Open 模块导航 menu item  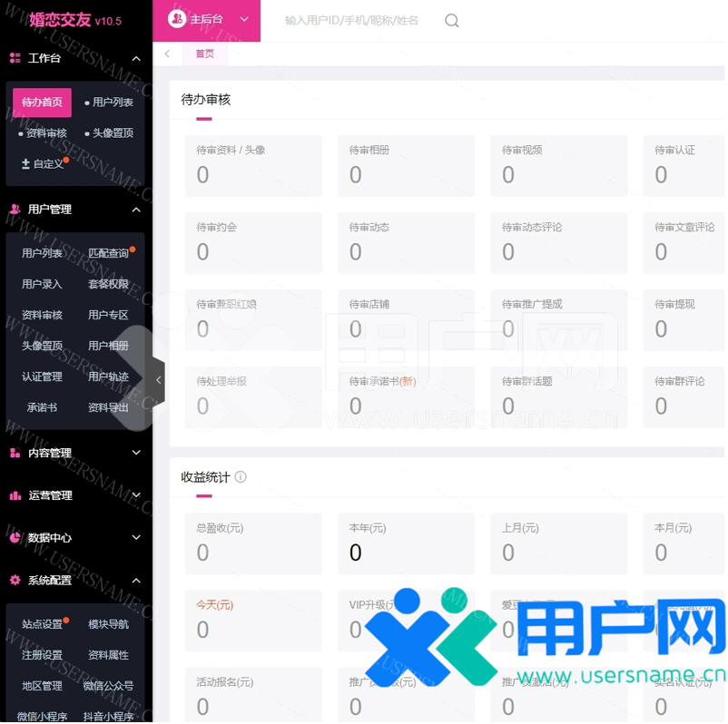pos(108,624)
